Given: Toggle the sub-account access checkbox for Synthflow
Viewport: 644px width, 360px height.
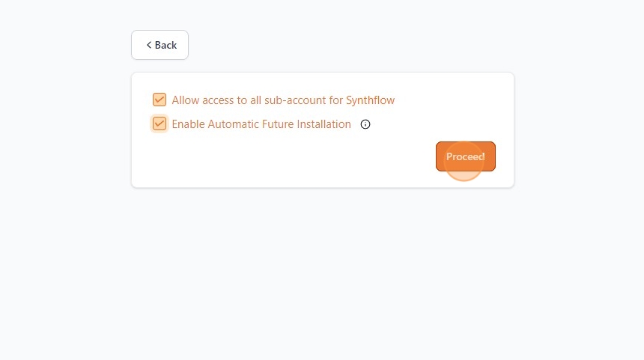Looking at the screenshot, I should coord(160,100).
